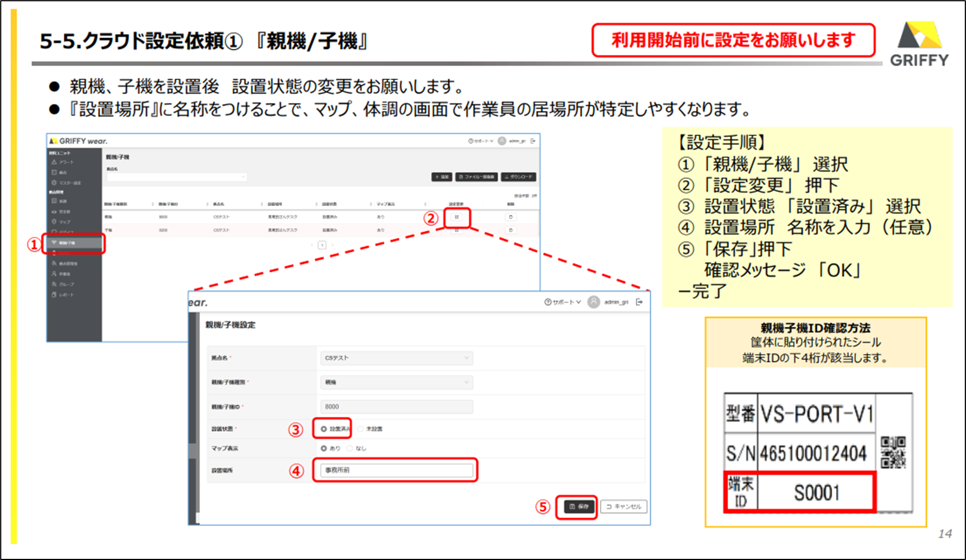Image resolution: width=966 pixels, height=560 pixels.
Task: Click the キャンセル button
Action: click(623, 507)
